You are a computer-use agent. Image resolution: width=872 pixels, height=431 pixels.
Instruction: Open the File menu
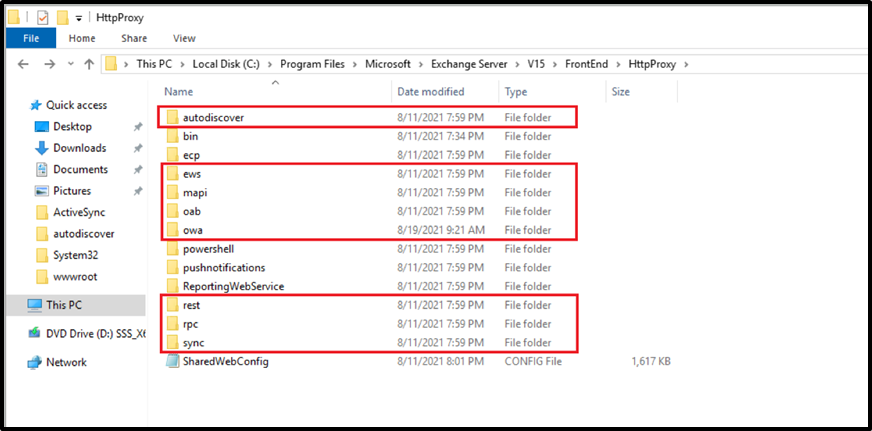pyautogui.click(x=31, y=38)
